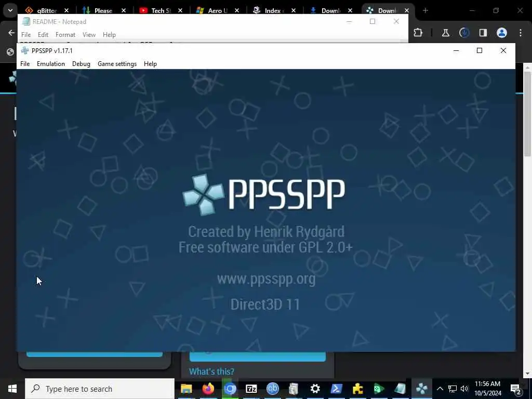Screen dimensions: 532x399
Task: Open File Explorer from the taskbar
Action: (x=187, y=389)
